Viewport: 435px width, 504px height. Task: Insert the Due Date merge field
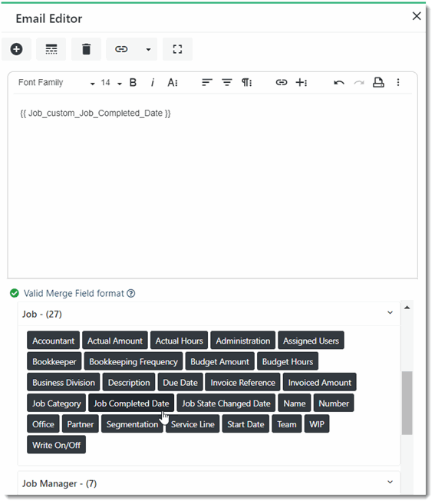pyautogui.click(x=180, y=382)
